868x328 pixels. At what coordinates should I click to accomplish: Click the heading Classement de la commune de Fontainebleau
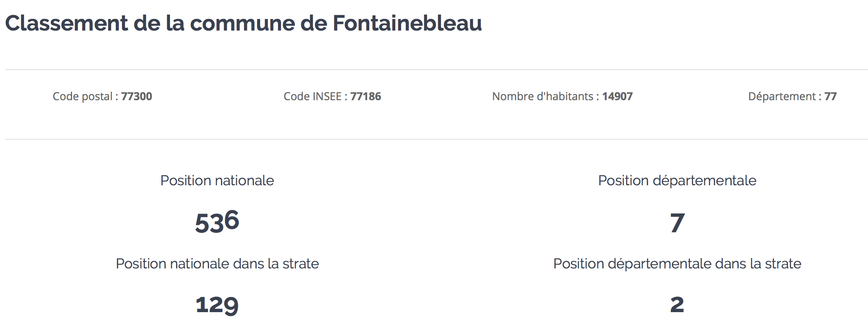pos(244,23)
